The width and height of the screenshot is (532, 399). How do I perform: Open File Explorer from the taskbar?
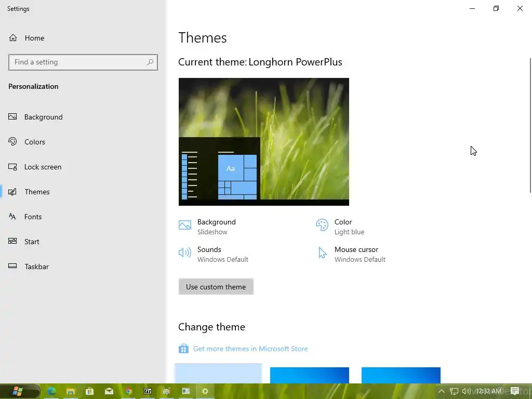(71, 391)
